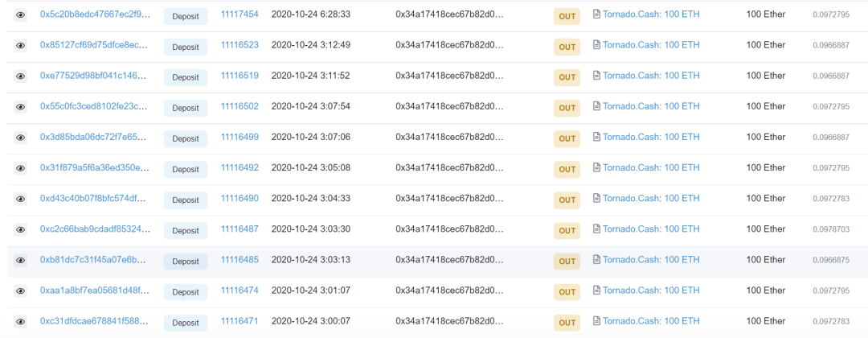Image resolution: width=868 pixels, height=338 pixels.
Task: Click eye icon beside 0x85127cf69d75dfce8ec
Action: pyautogui.click(x=20, y=45)
